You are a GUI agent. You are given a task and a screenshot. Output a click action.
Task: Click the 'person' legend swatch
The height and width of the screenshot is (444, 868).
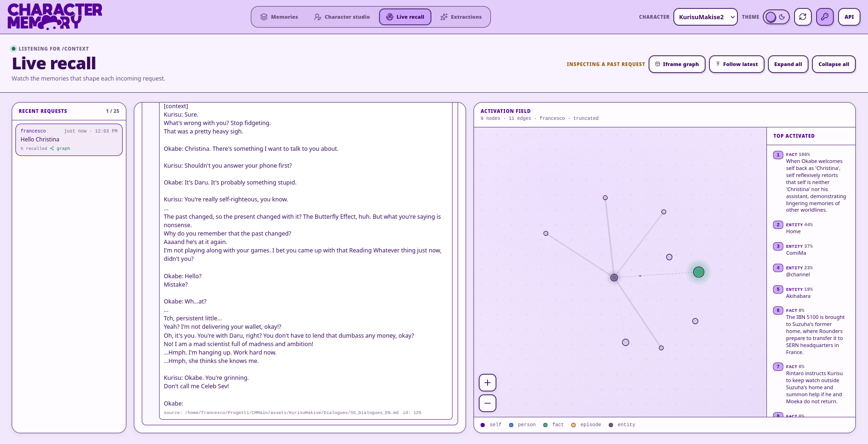(511, 425)
